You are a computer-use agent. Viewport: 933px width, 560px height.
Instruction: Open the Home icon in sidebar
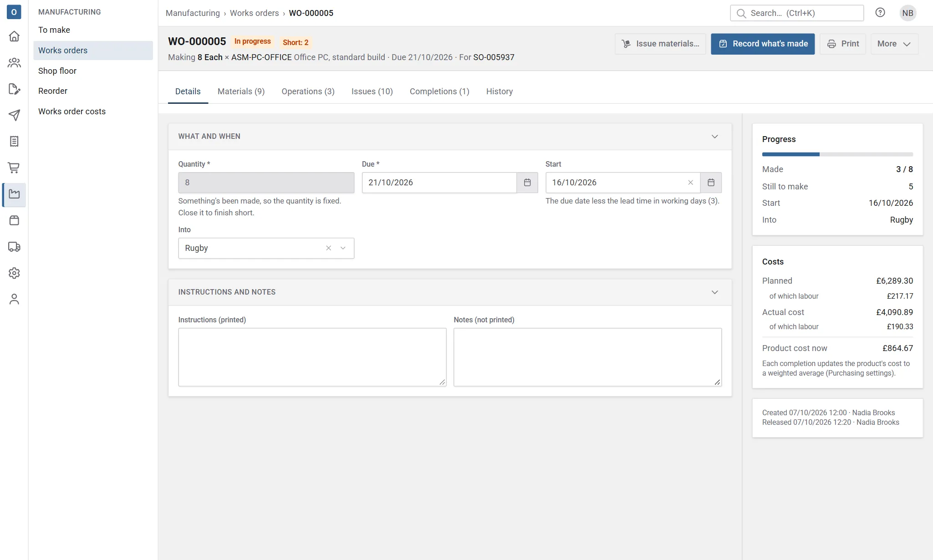[14, 36]
